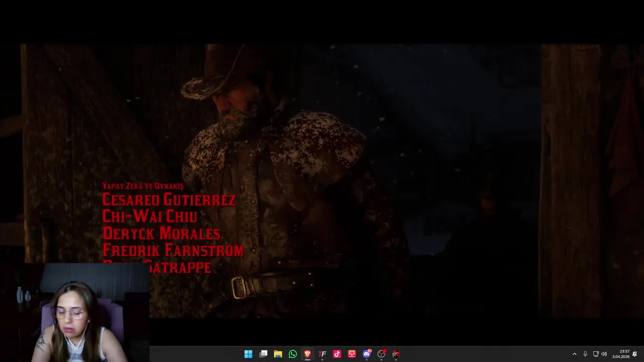Open the TF app taskbar icon
644x362 pixels.
coord(322,354)
